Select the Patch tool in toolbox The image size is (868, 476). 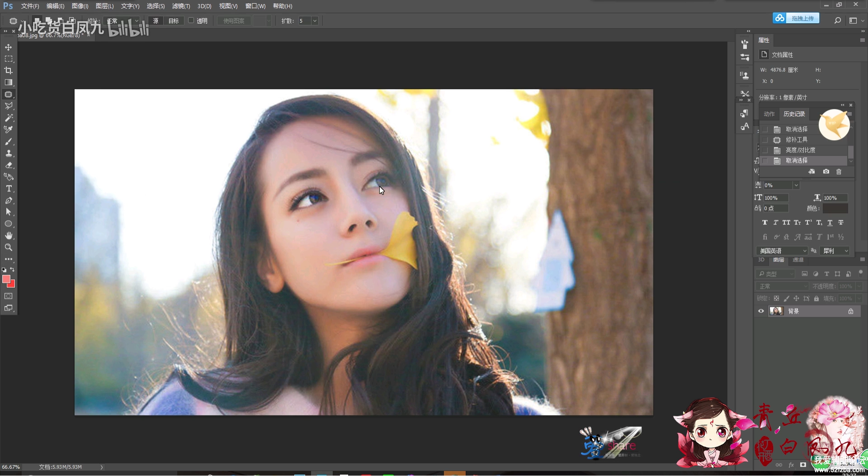click(9, 94)
